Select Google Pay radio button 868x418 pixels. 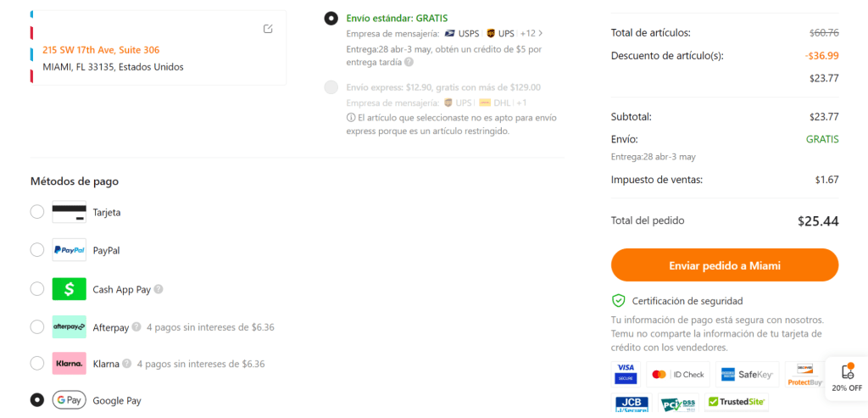click(x=37, y=399)
